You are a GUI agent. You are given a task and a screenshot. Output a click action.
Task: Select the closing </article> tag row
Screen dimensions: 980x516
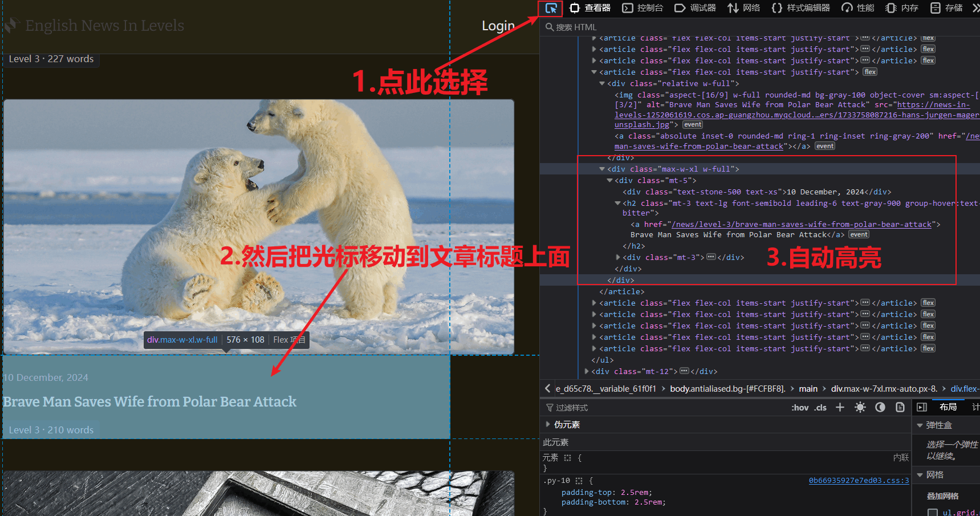[622, 292]
